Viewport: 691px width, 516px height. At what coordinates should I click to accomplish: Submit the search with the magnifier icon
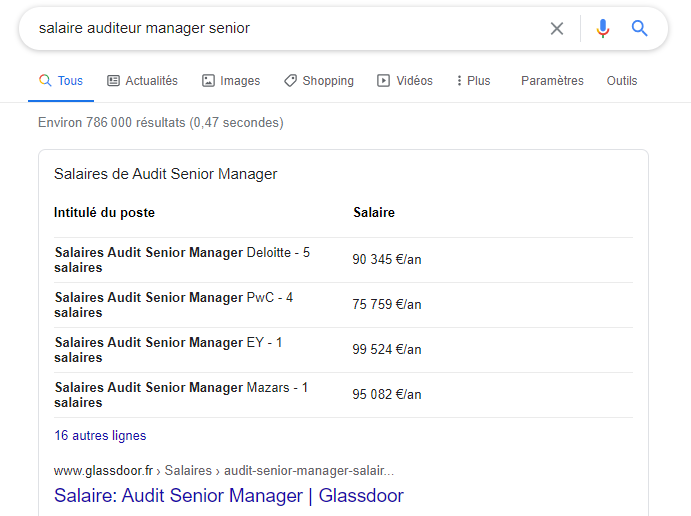click(639, 28)
